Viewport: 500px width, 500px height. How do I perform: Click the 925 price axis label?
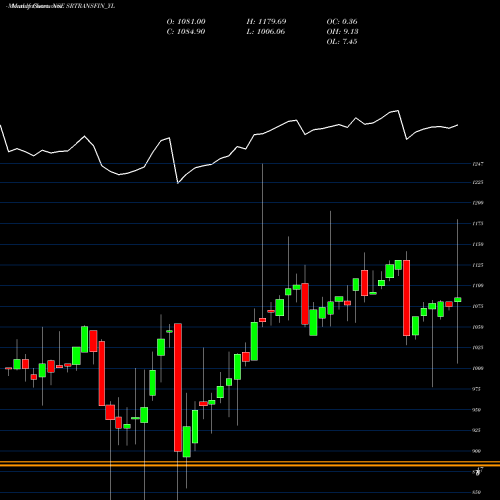click(x=477, y=430)
